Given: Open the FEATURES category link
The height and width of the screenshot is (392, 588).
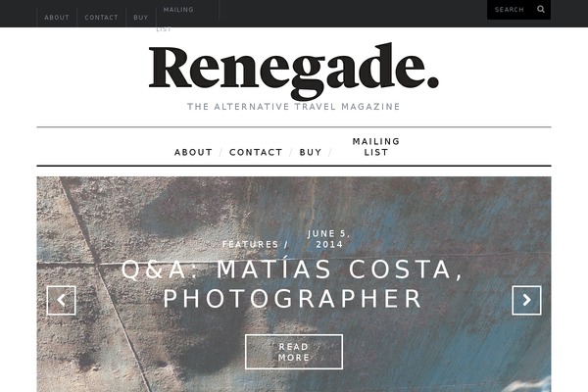Looking at the screenshot, I should tap(251, 244).
